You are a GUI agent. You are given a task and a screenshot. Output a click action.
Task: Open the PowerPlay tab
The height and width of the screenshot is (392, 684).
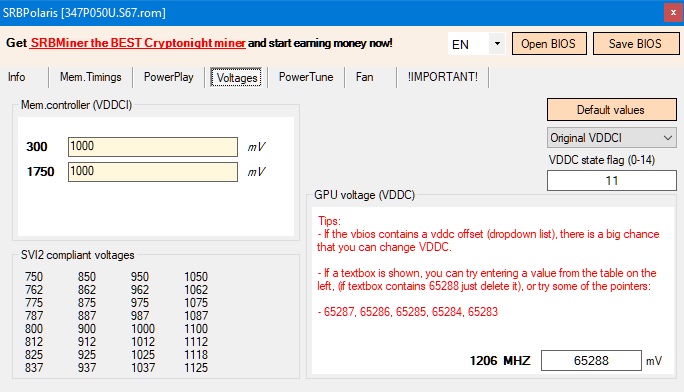pyautogui.click(x=169, y=77)
